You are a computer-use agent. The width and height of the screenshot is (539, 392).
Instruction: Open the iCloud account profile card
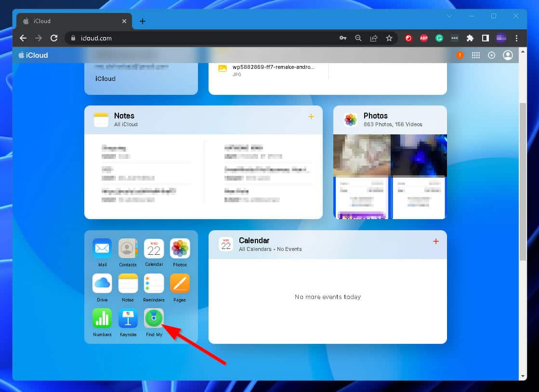pyautogui.click(x=141, y=78)
